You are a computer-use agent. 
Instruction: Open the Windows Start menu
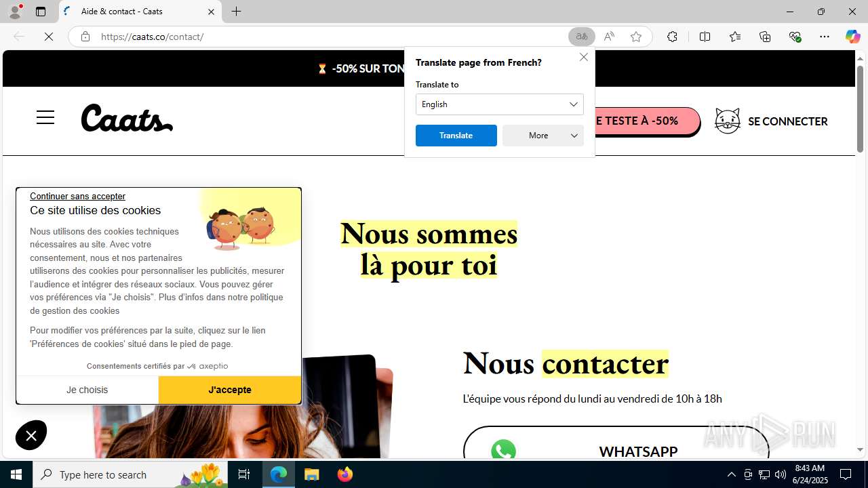point(16,474)
